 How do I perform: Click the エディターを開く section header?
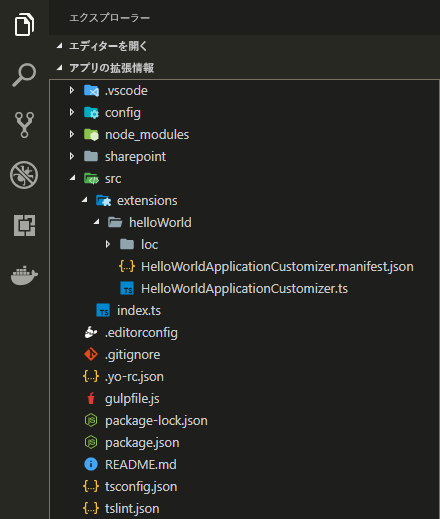click(244, 46)
